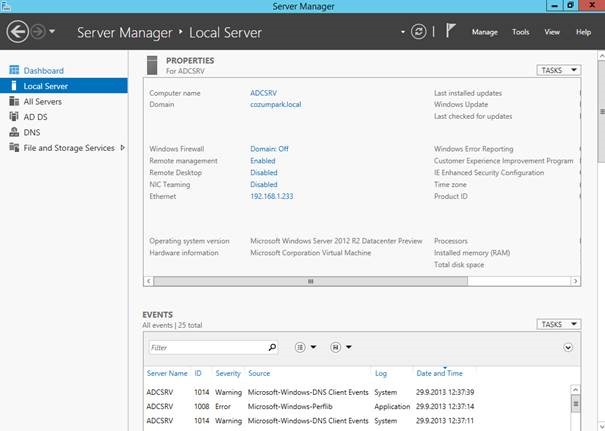The height and width of the screenshot is (431, 605).
Task: Open the Help menu
Action: (583, 32)
